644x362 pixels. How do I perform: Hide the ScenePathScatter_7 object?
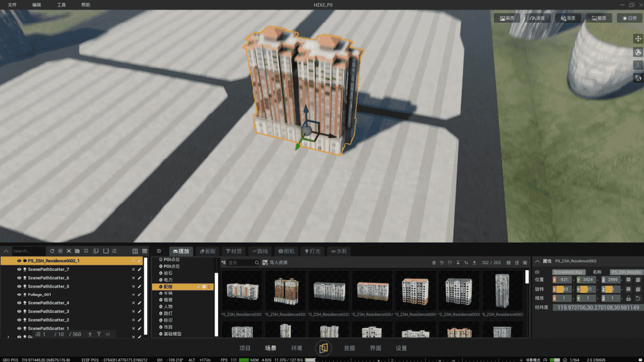19,270
